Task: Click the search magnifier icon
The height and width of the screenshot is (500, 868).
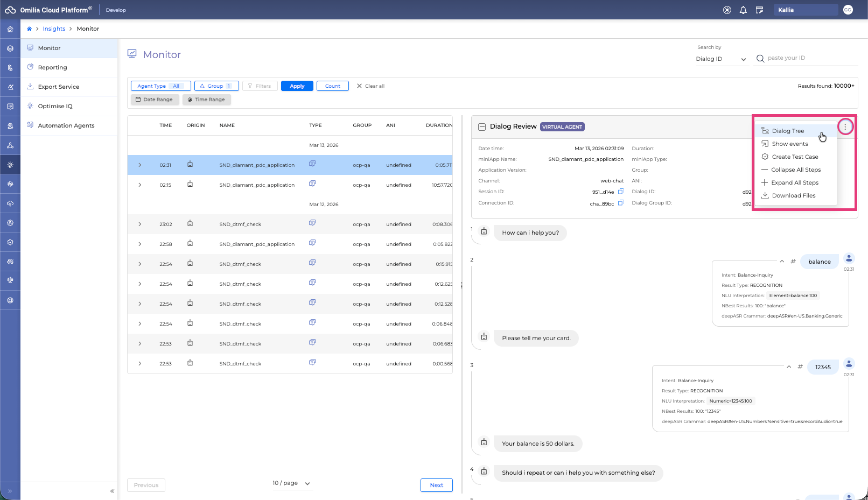Action: [760, 59]
